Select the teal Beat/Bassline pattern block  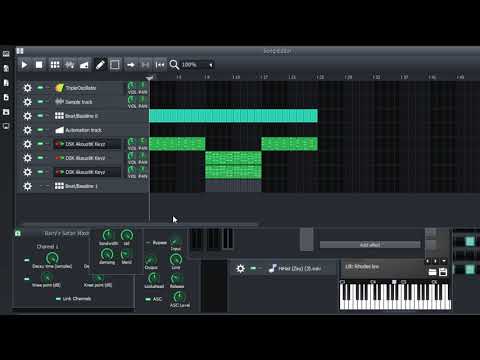(x=233, y=116)
